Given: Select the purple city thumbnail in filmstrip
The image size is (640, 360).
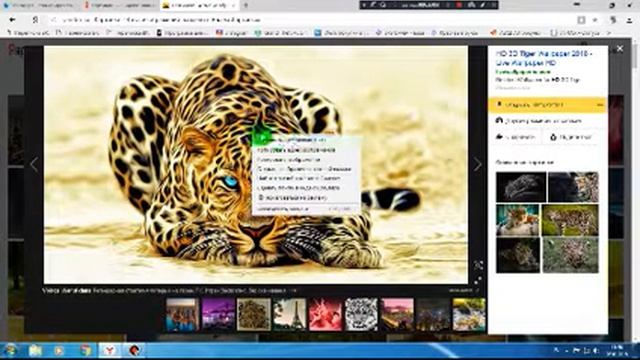Looking at the screenshot, I should pos(218,314).
